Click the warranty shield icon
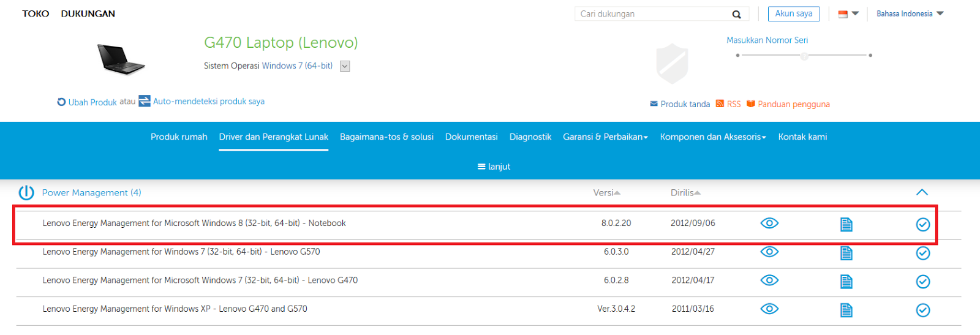Viewport: 980px width, 335px height. coord(672,63)
